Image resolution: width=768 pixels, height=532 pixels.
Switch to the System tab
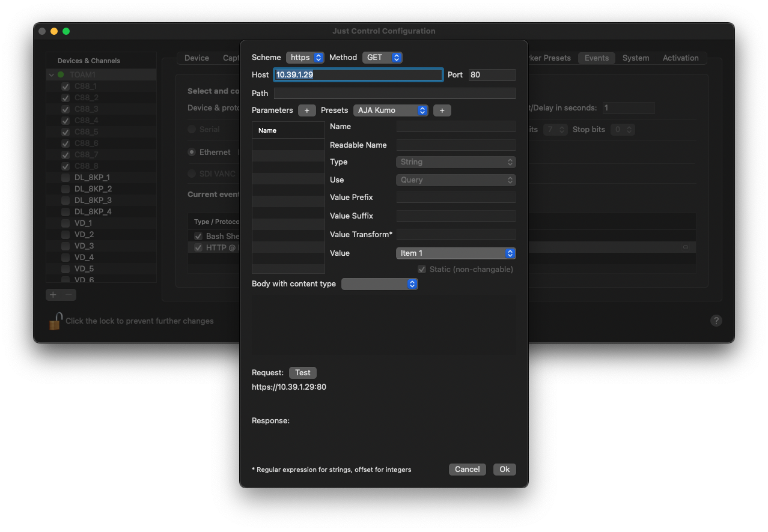tap(636, 58)
